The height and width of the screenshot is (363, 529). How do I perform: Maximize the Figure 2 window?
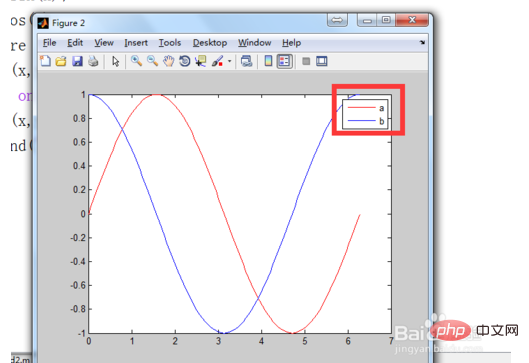[386, 20]
